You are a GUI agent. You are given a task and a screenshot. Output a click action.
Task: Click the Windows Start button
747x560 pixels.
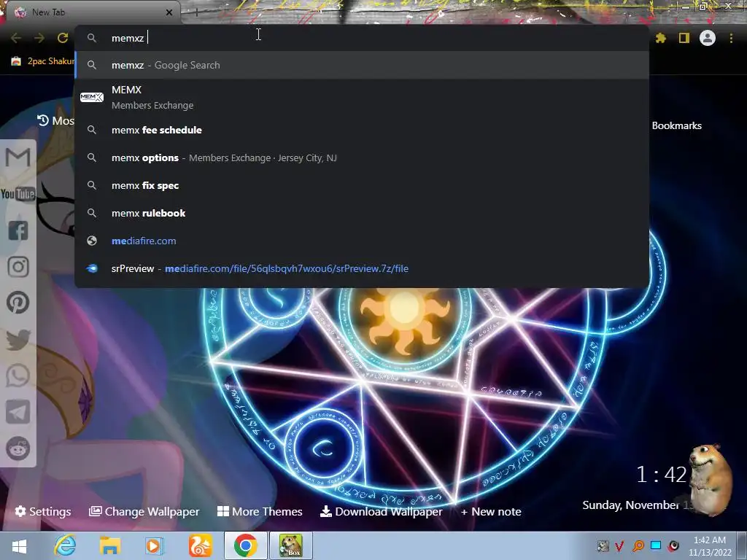click(19, 546)
